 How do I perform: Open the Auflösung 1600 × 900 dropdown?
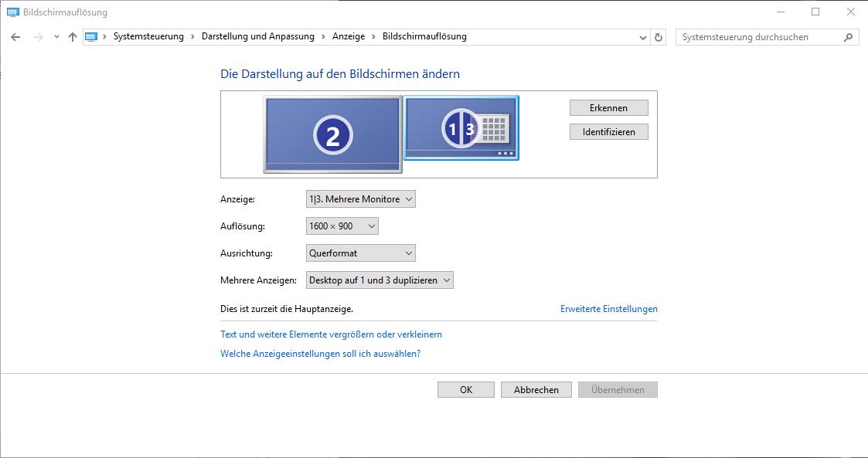(342, 226)
